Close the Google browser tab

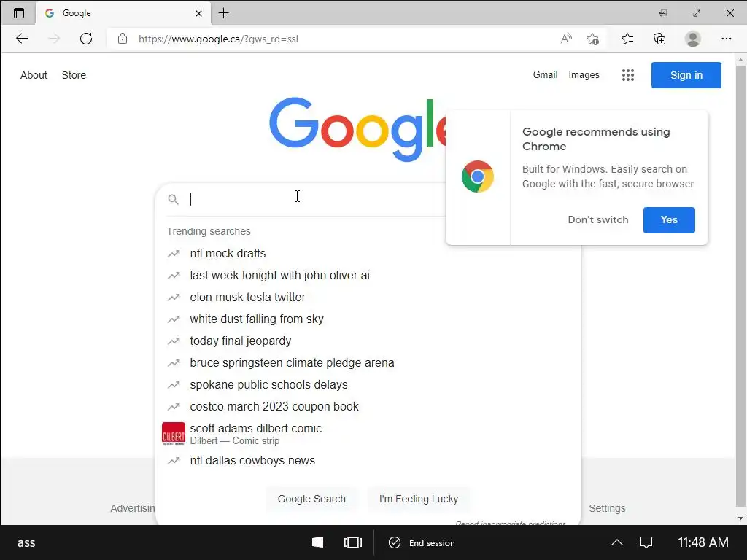(x=198, y=13)
